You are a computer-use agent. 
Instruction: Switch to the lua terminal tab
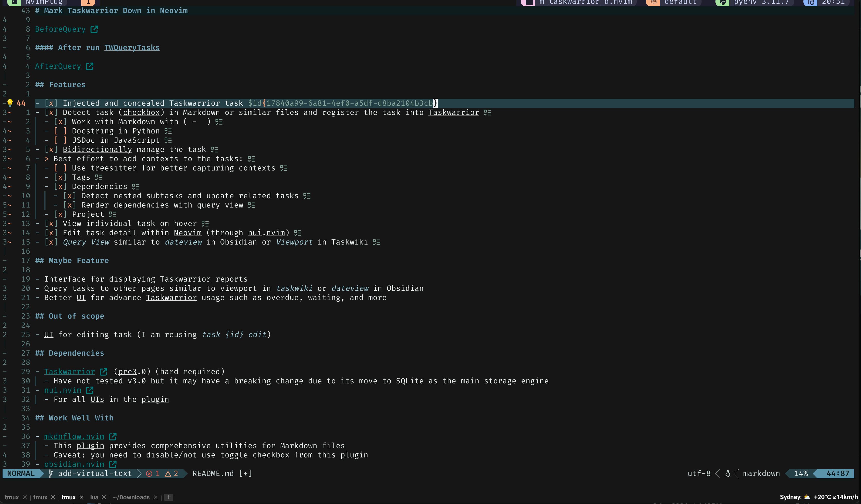[x=94, y=497]
